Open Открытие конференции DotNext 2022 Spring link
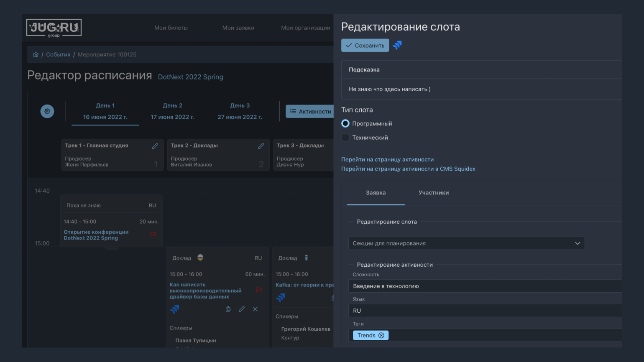 96,235
